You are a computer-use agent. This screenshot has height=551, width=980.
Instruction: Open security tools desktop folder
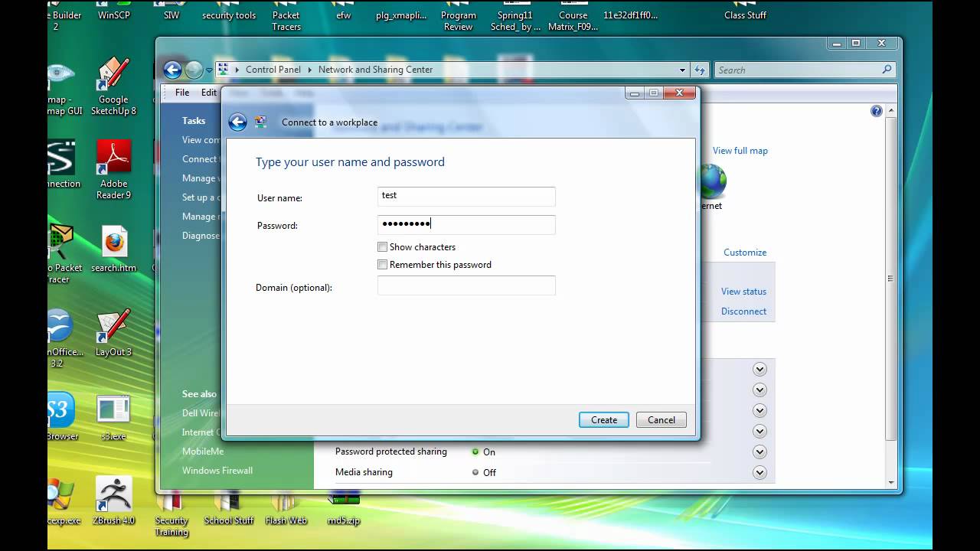(229, 11)
